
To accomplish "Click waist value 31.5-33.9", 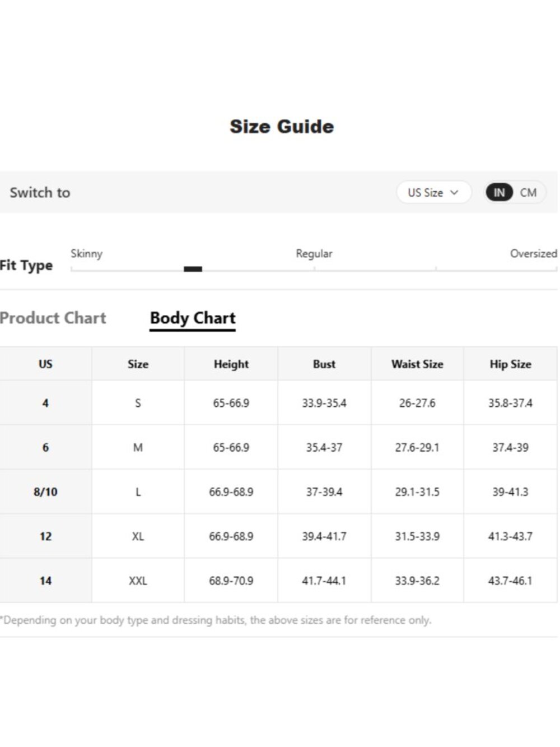I will pos(417,536).
